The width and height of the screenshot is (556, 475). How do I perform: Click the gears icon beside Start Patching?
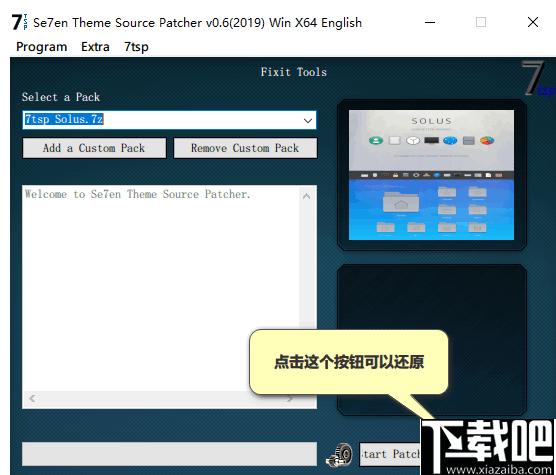point(339,454)
